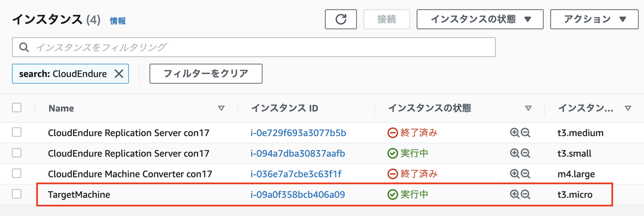This screenshot has height=216, width=644.
Task: Open the アクション dropdown menu
Action: (x=594, y=19)
